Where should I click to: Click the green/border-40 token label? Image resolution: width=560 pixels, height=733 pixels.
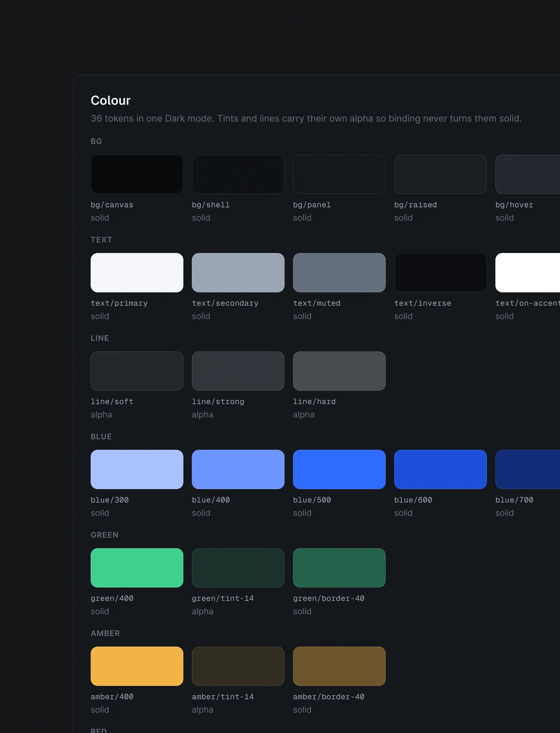point(328,598)
